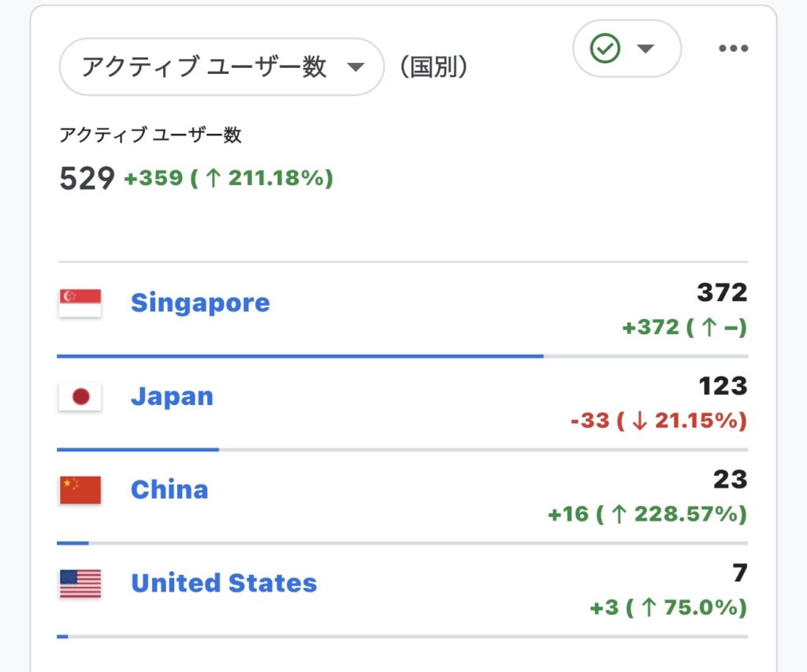The image size is (807, 672).
Task: Select the China country link
Action: (169, 489)
